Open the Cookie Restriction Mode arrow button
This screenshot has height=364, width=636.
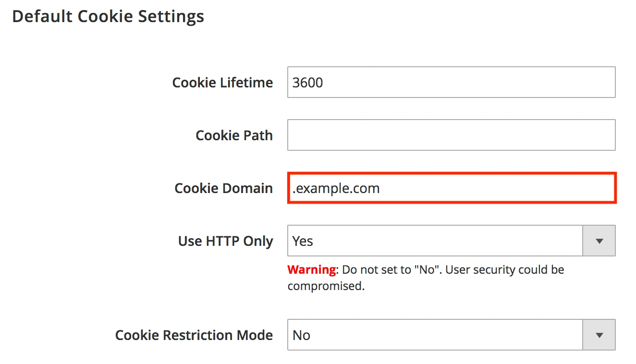pyautogui.click(x=599, y=335)
